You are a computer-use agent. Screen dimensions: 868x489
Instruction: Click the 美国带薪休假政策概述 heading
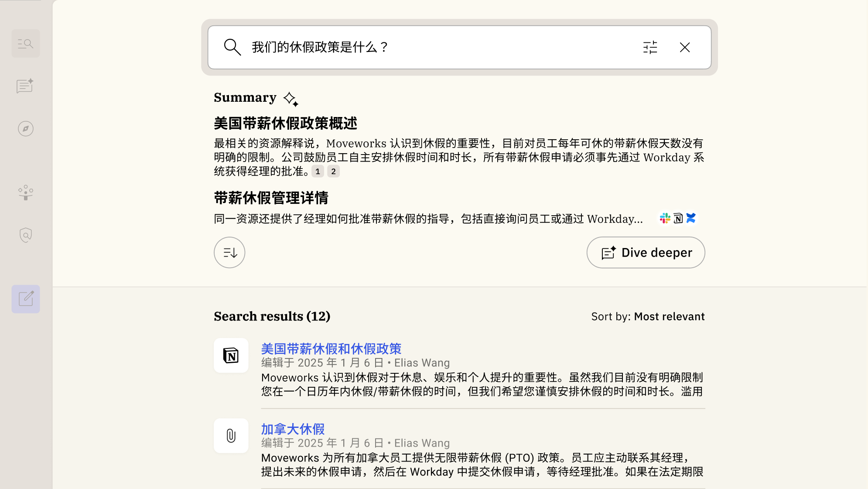285,124
